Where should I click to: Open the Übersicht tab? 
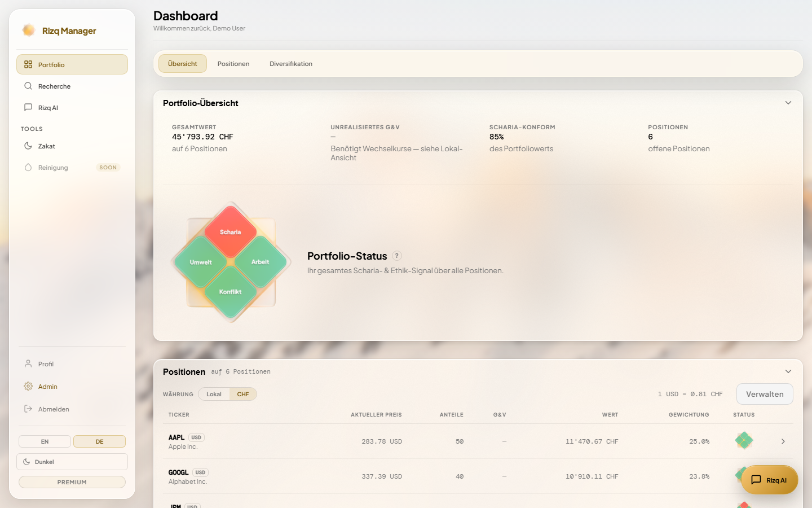click(183, 64)
